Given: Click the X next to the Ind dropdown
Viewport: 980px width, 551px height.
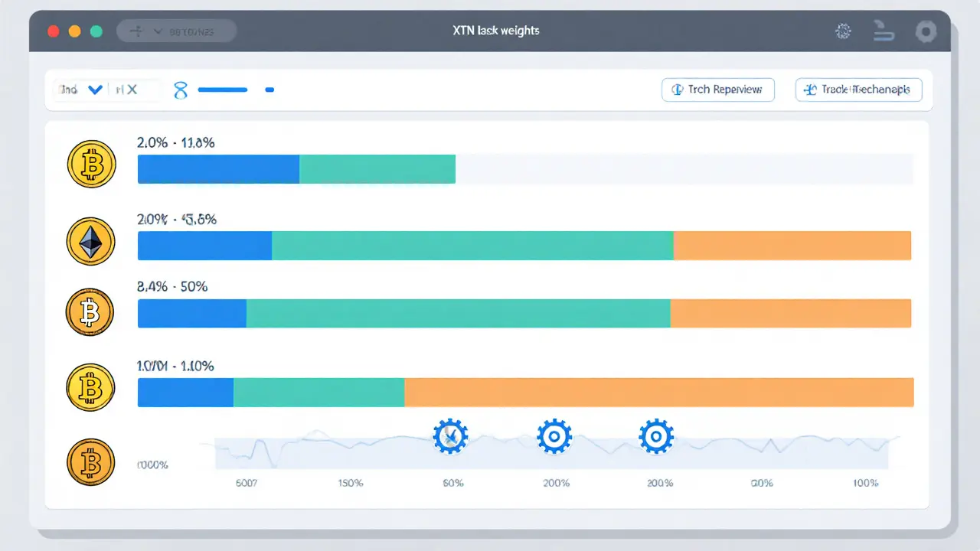Looking at the screenshot, I should (132, 90).
